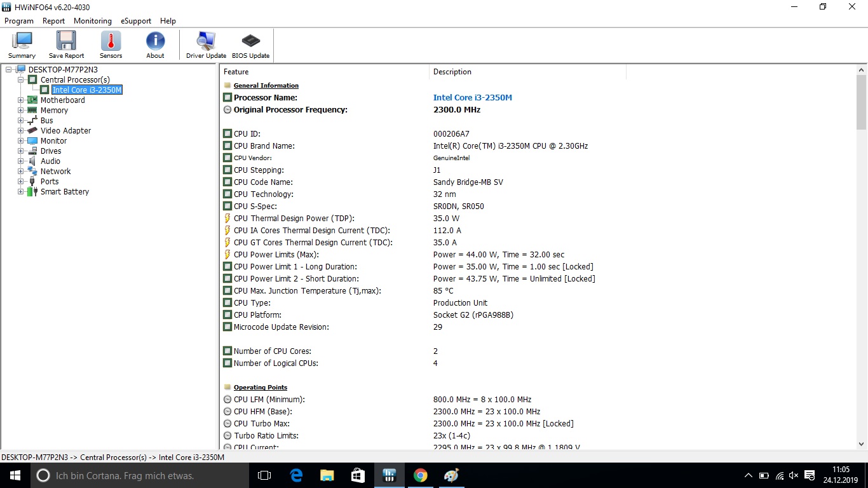Click the vertical scrollbar thumb
Screen dimensions: 868x488
point(862,102)
